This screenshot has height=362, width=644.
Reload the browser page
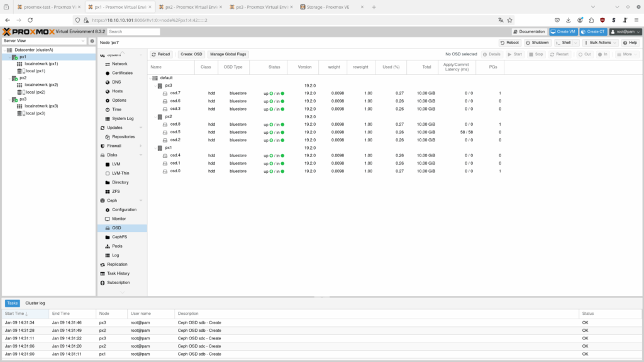(x=30, y=20)
